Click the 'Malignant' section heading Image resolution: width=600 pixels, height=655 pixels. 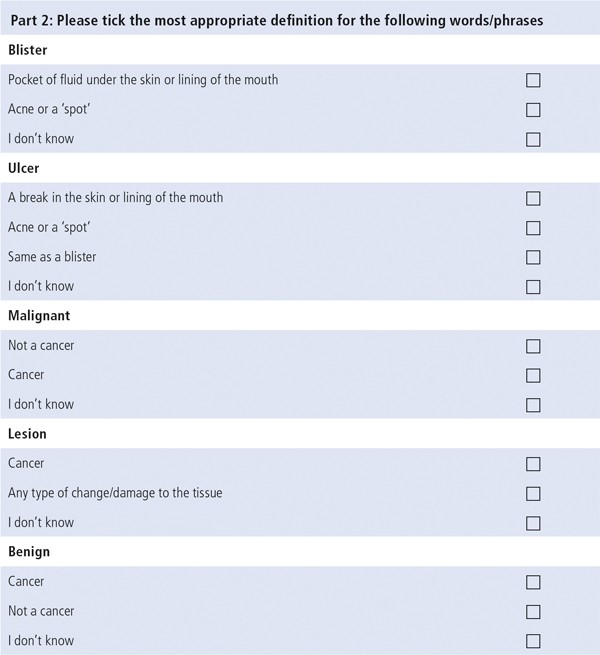coord(39,316)
